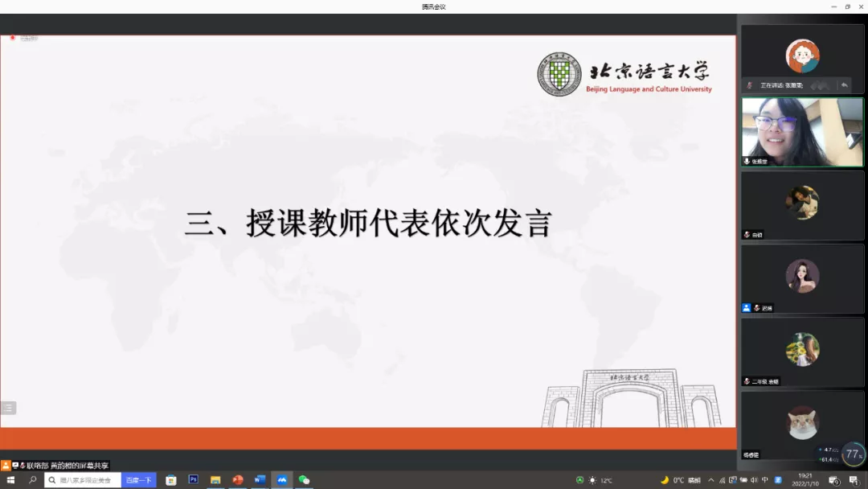Click the 77 performance floating widget
The height and width of the screenshot is (489, 868).
tap(853, 454)
